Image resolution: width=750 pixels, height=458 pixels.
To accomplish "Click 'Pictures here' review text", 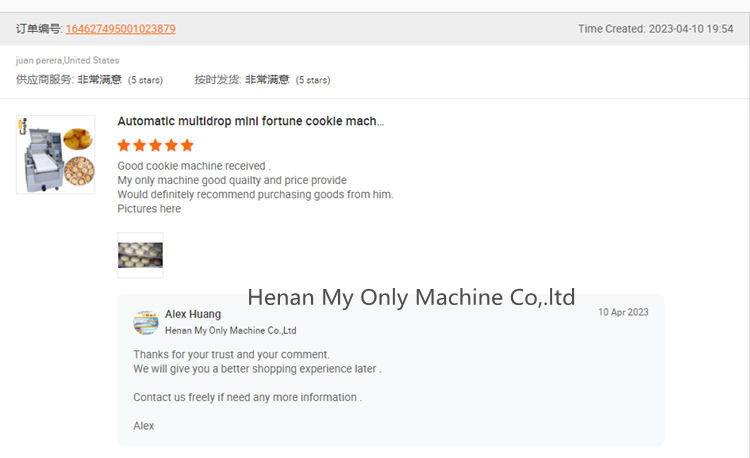I will [x=149, y=209].
